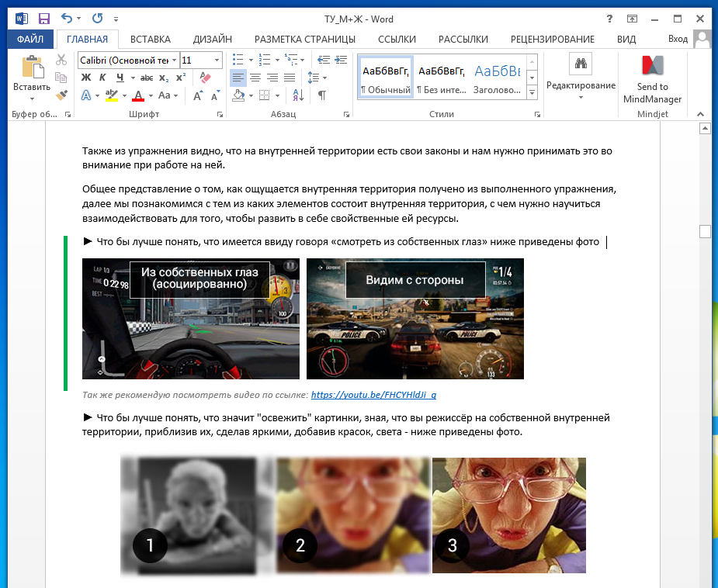Viewport: 718px width, 588px height.
Task: Toggle subscript formatting
Action: (x=164, y=78)
